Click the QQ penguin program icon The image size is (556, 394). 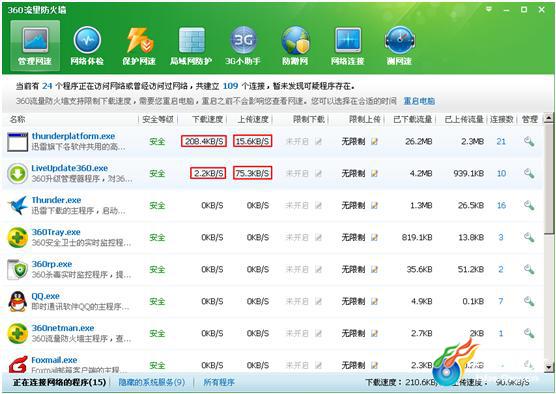click(x=17, y=301)
